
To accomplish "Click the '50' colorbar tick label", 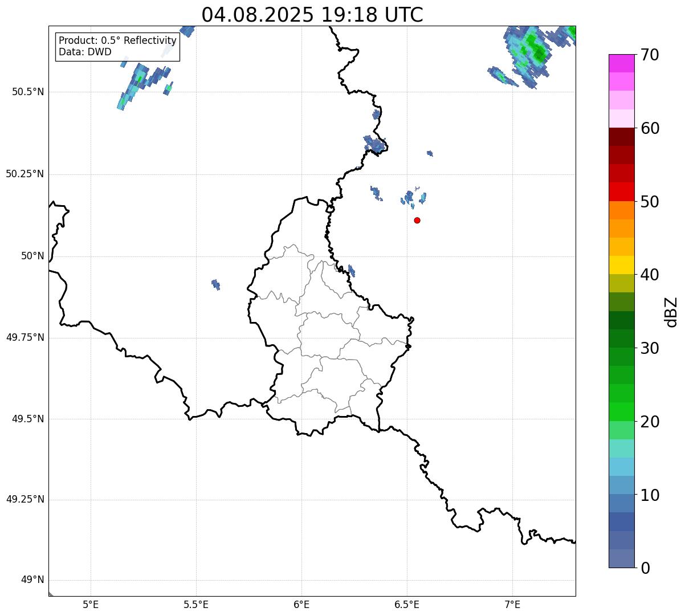I will tap(650, 202).
